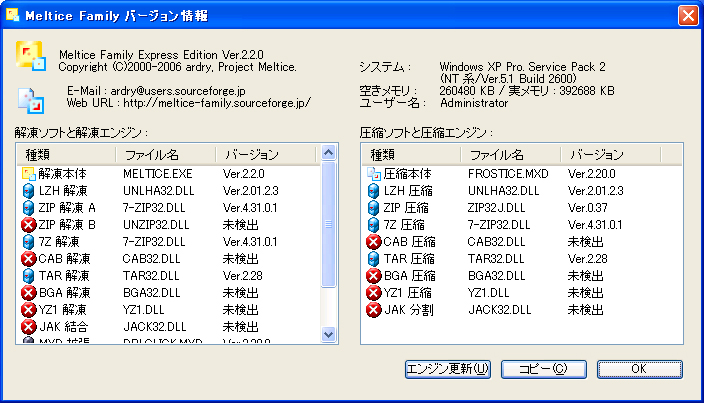The height and width of the screenshot is (403, 704).
Task: Sort compression list by 種類 column
Action: point(411,155)
